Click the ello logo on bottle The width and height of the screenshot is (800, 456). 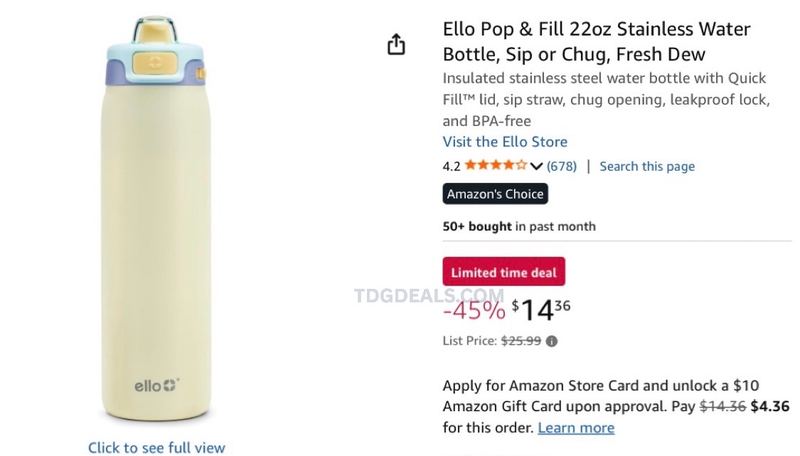157,386
